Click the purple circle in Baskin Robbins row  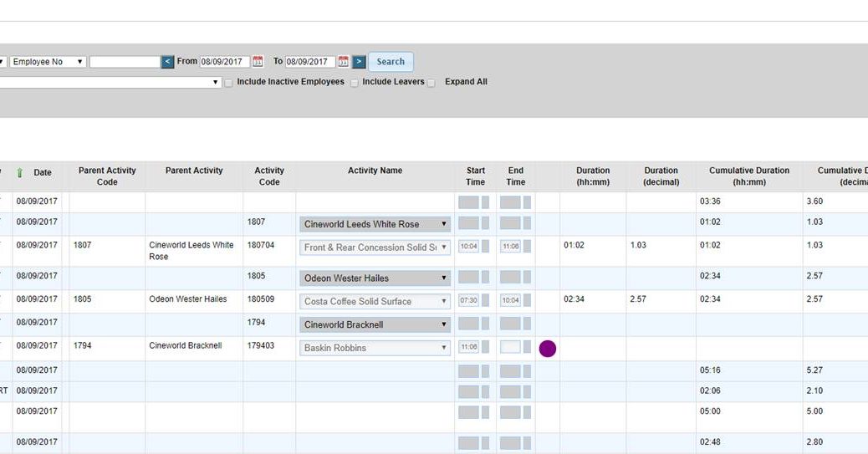(548, 349)
